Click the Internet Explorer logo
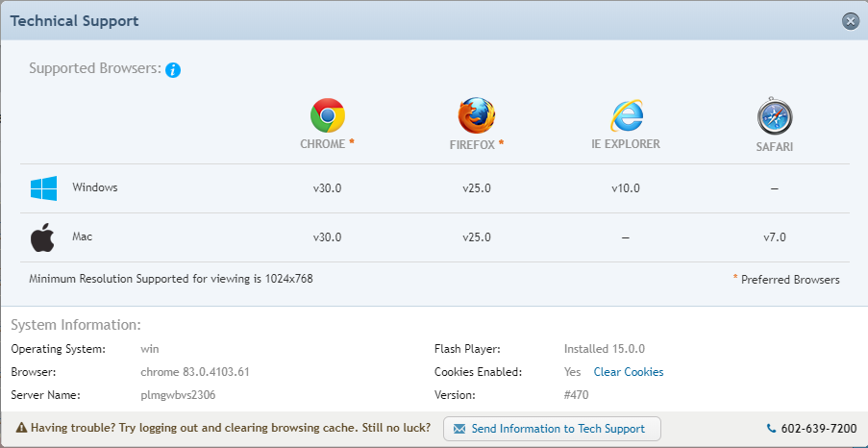 pyautogui.click(x=626, y=115)
